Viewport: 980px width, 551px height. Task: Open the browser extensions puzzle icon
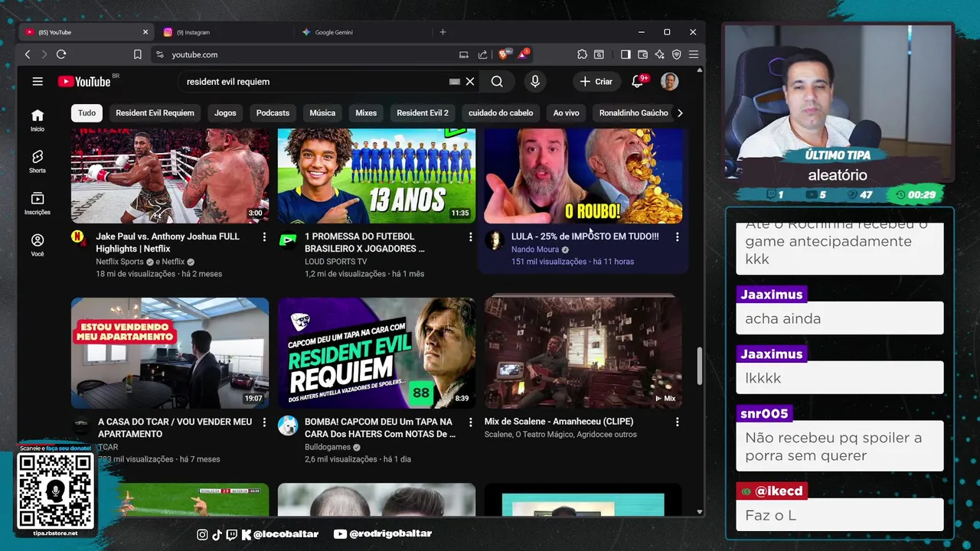pos(582,54)
